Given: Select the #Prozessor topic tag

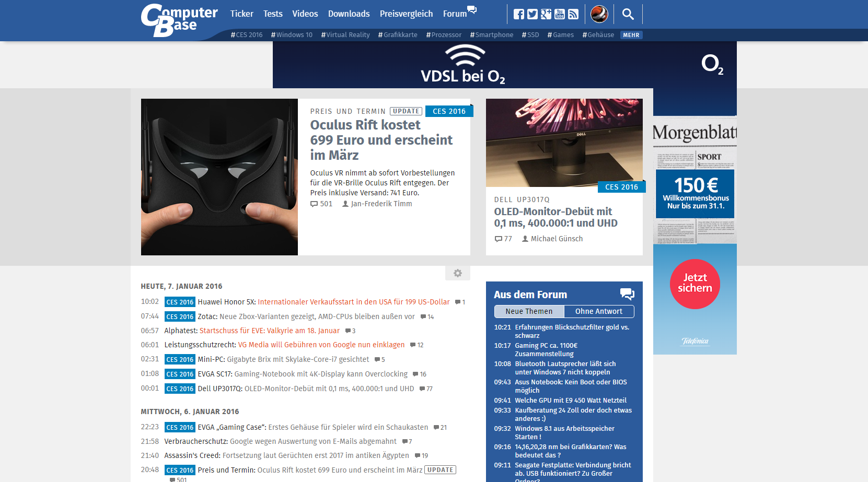Looking at the screenshot, I should point(444,35).
